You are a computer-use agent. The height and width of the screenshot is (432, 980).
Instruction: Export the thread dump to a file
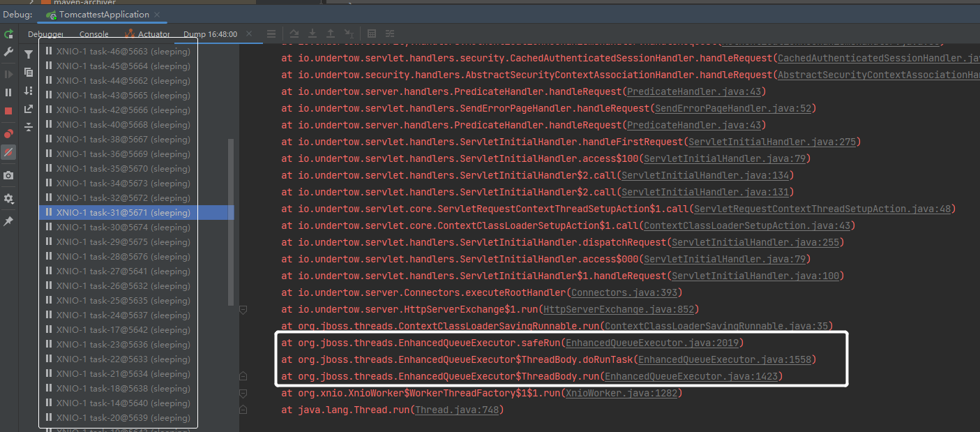(x=29, y=109)
